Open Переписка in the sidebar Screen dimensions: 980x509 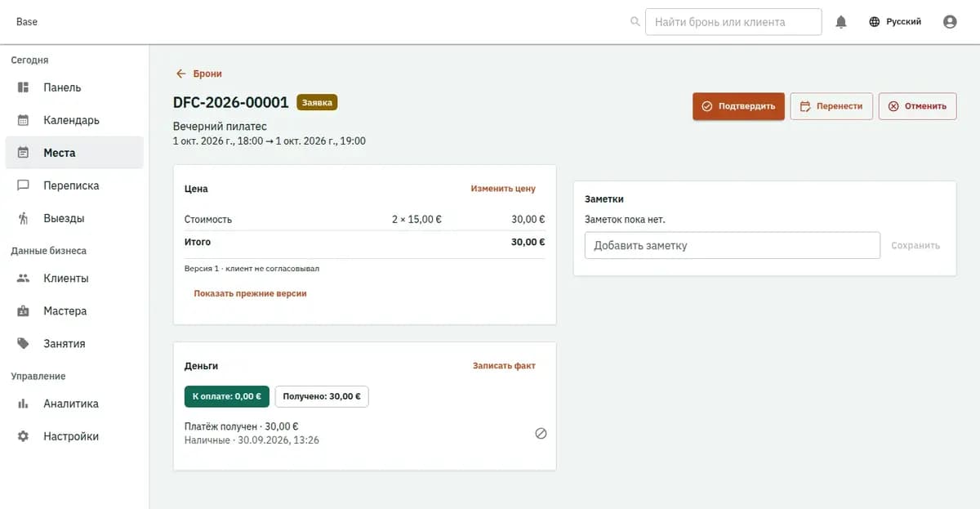click(x=74, y=185)
